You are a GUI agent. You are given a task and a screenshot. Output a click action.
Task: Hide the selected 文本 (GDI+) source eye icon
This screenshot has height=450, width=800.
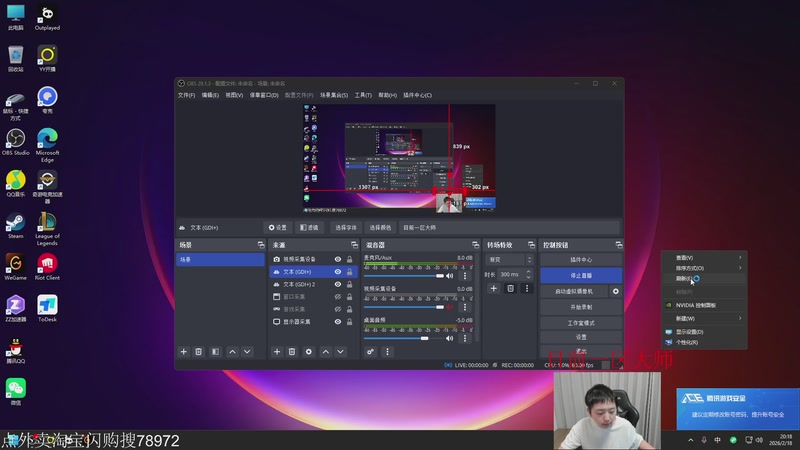coord(338,271)
